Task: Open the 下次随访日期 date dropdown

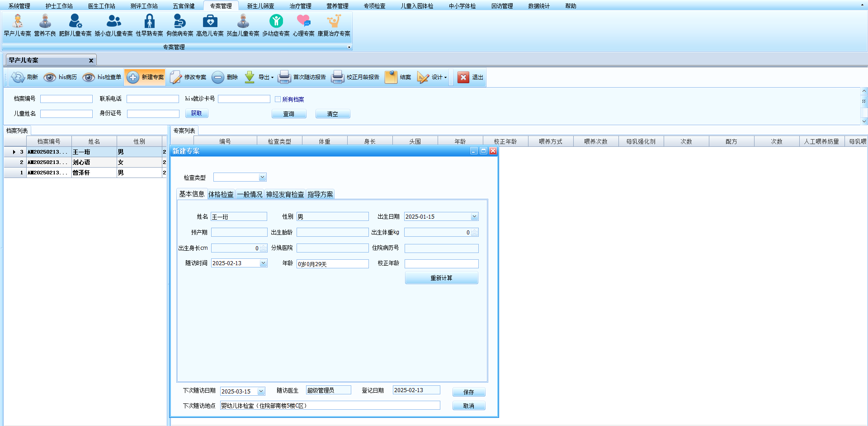Action: point(261,391)
